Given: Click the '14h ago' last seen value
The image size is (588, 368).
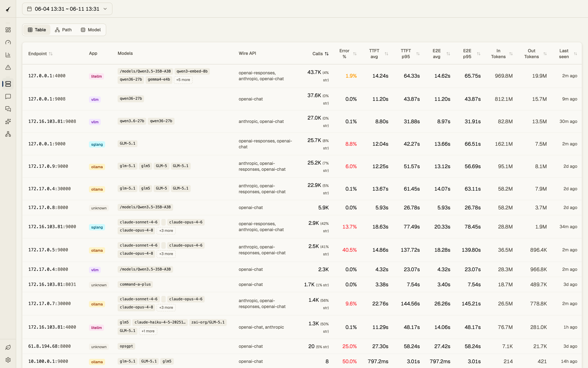Looking at the screenshot, I should 569,361.
